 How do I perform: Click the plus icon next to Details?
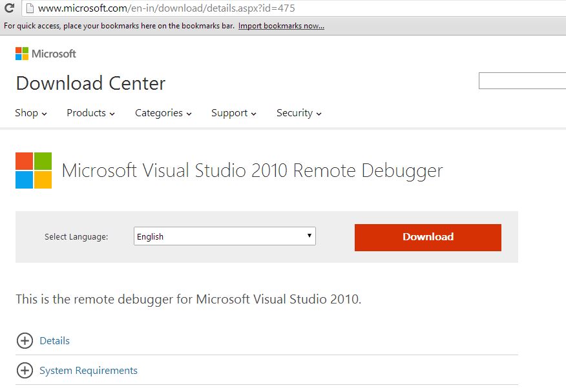pyautogui.click(x=25, y=340)
